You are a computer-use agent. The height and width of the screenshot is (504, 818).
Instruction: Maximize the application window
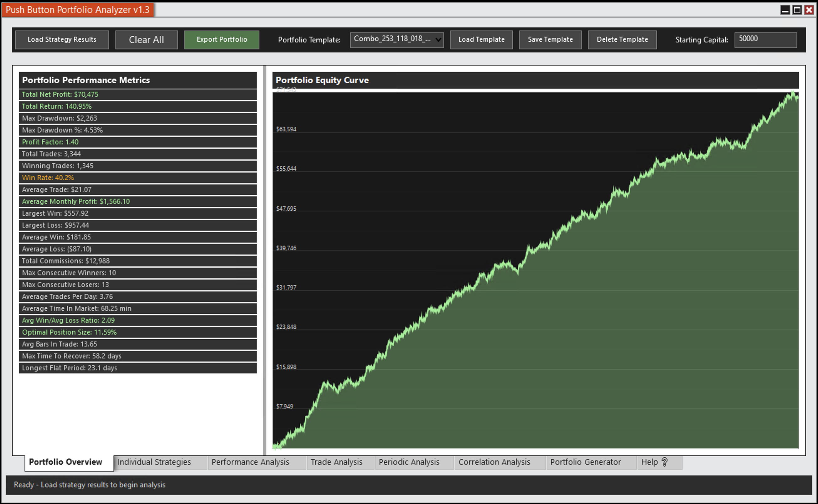pyautogui.click(x=797, y=10)
